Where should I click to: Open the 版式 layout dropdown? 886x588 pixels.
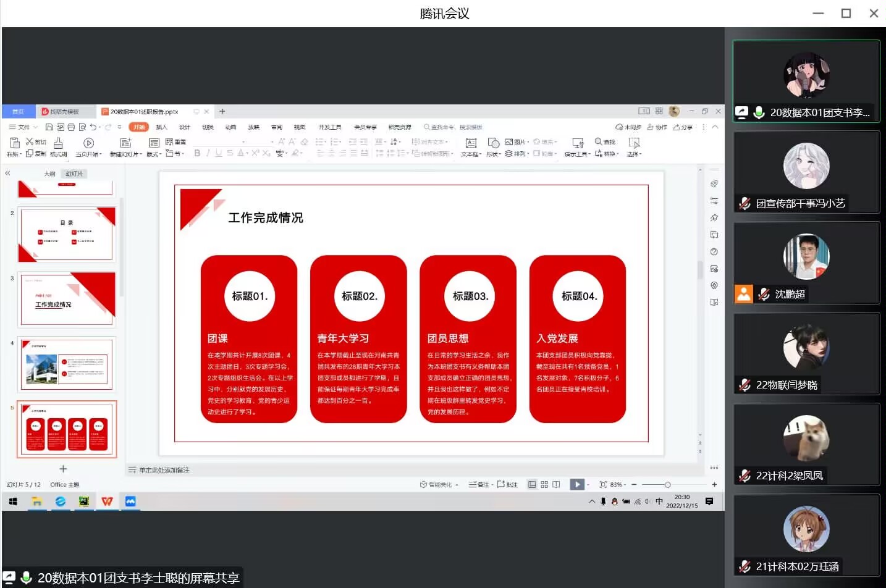(154, 154)
